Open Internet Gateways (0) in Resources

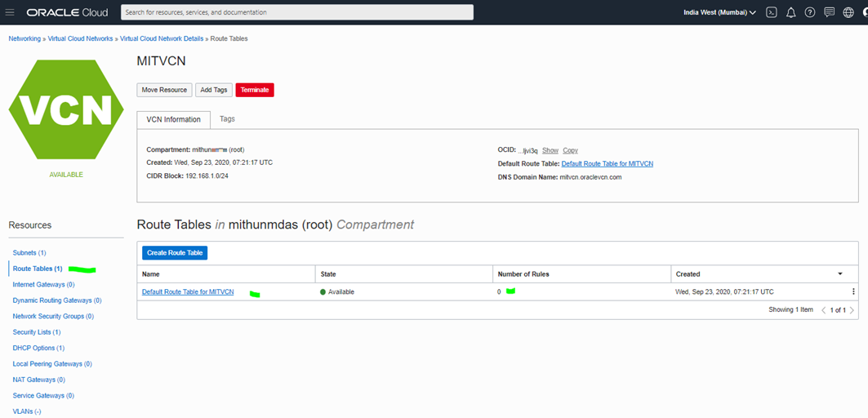[x=44, y=285]
